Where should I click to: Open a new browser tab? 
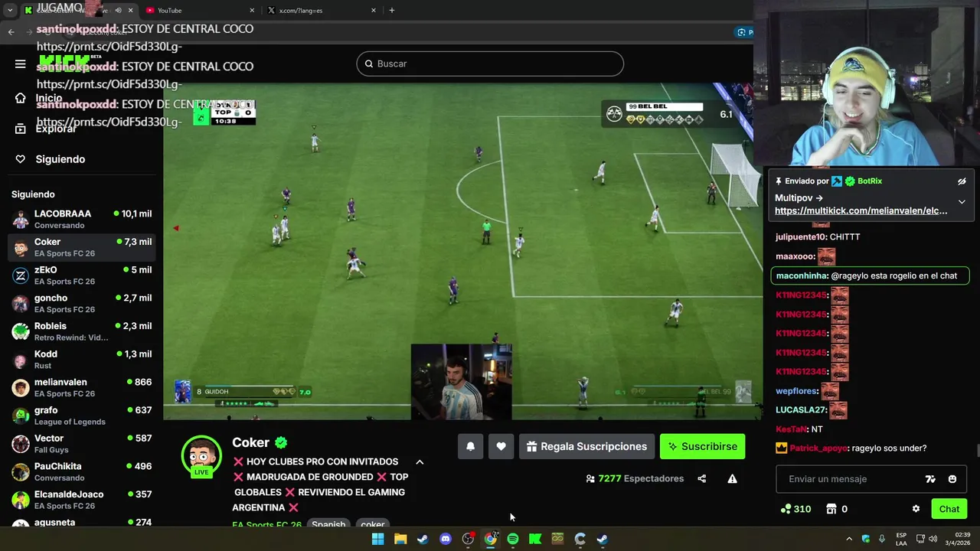pyautogui.click(x=392, y=11)
